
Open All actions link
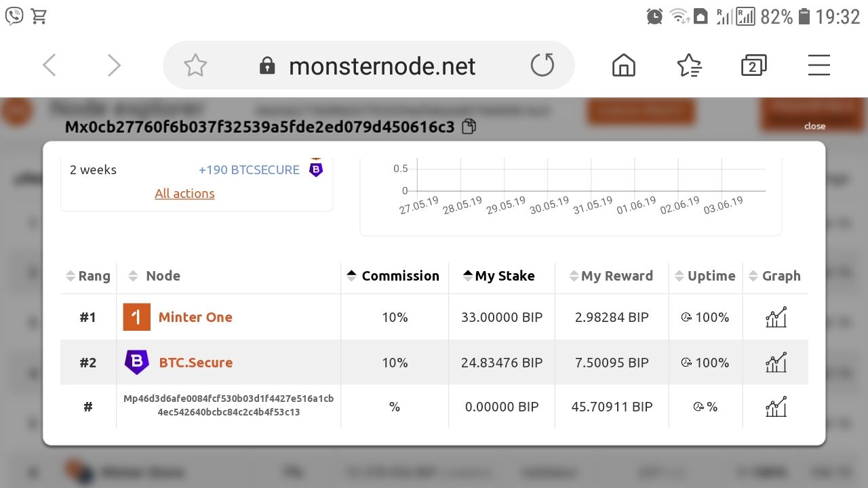pos(184,194)
